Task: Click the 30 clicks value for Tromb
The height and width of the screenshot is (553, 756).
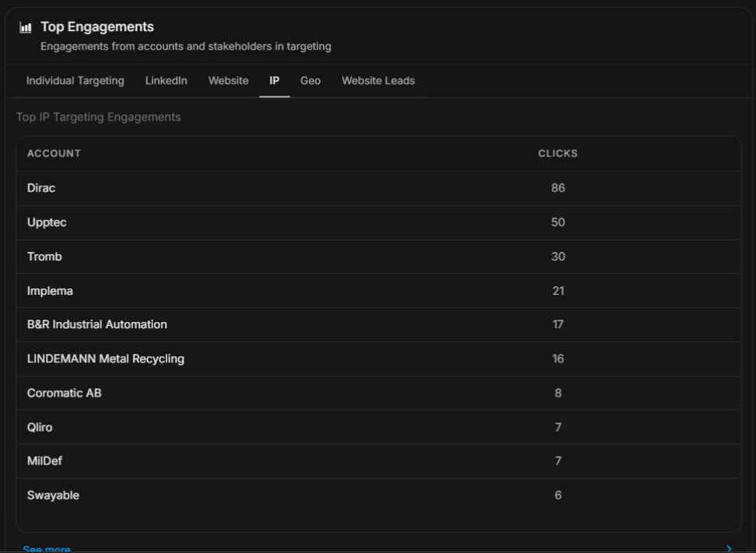Action: point(558,257)
